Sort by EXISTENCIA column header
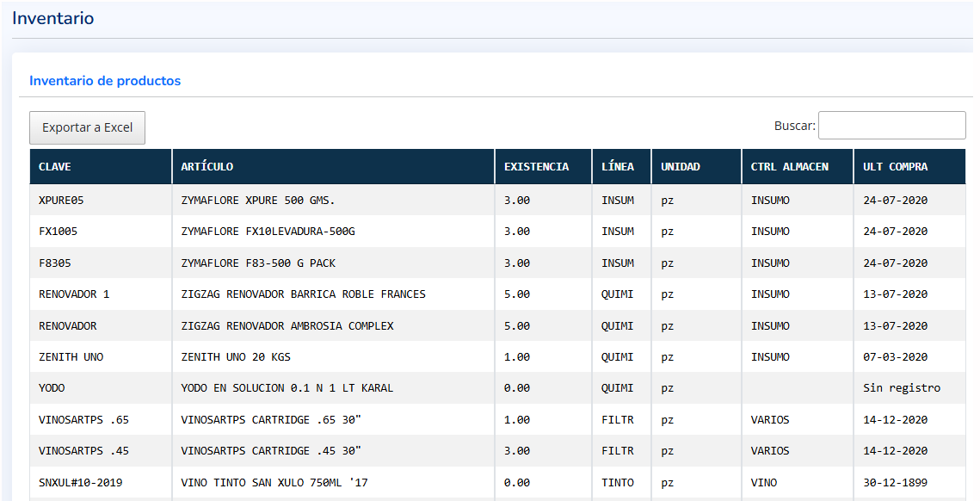The image size is (980, 501). pos(536,167)
